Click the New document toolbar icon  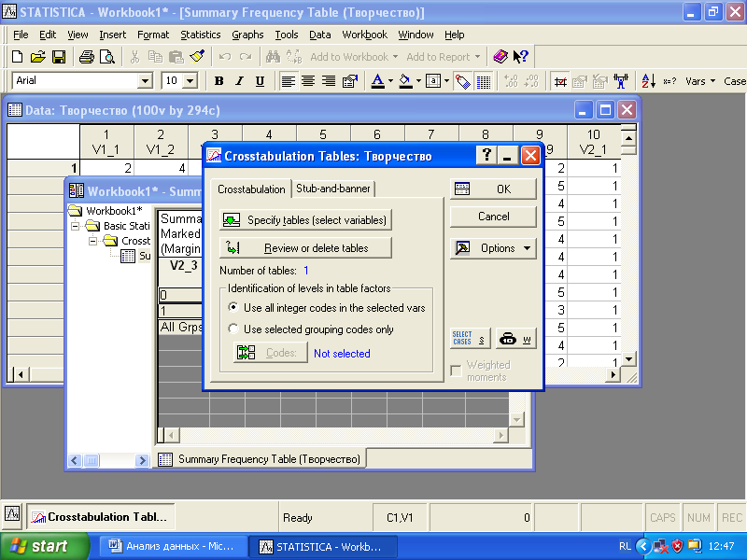17,57
